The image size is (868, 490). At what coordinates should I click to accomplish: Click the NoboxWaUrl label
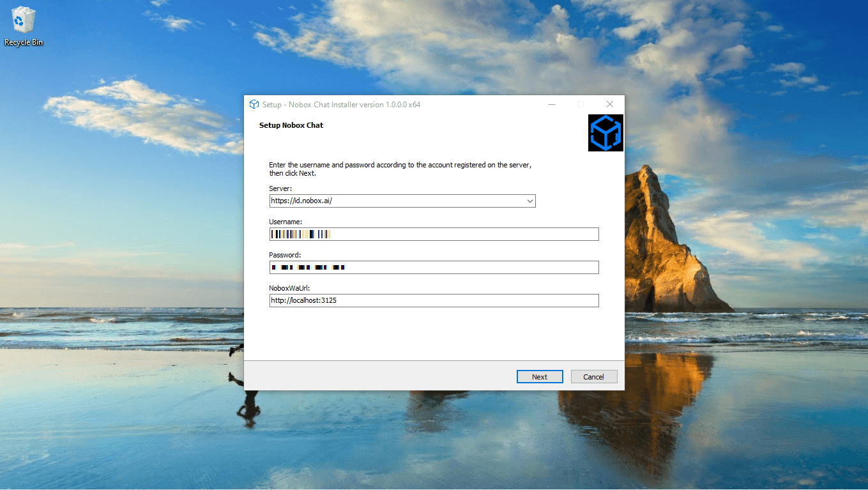pyautogui.click(x=288, y=288)
